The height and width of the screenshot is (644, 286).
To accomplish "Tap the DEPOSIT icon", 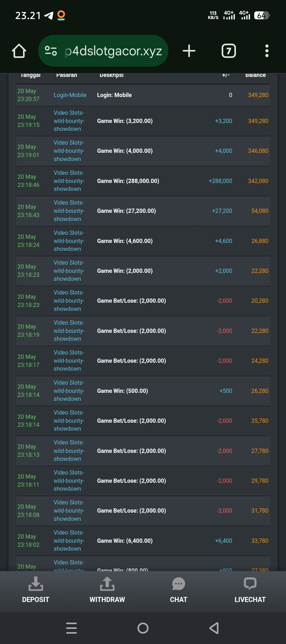I will (x=36, y=583).
